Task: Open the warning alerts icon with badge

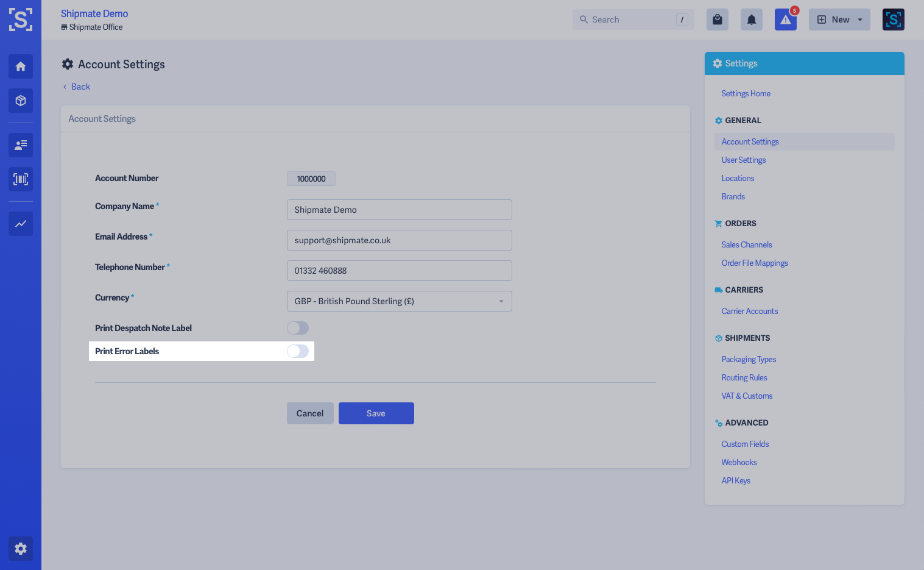Action: click(786, 20)
